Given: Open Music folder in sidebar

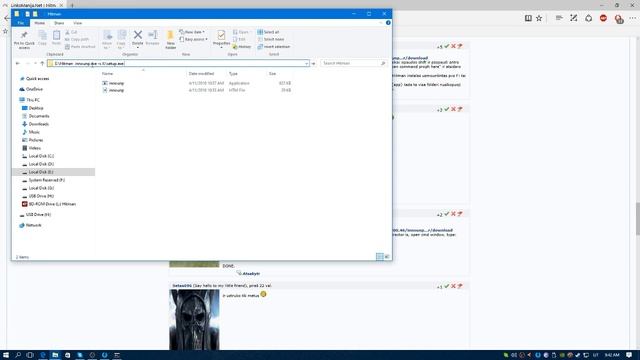Looking at the screenshot, I should pyautogui.click(x=34, y=132).
